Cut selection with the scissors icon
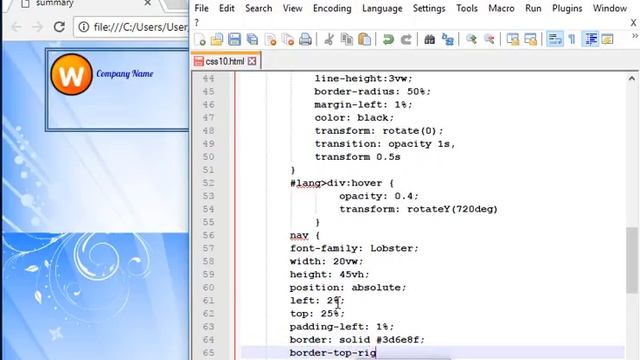Image resolution: width=640 pixels, height=360 pixels. [329, 39]
